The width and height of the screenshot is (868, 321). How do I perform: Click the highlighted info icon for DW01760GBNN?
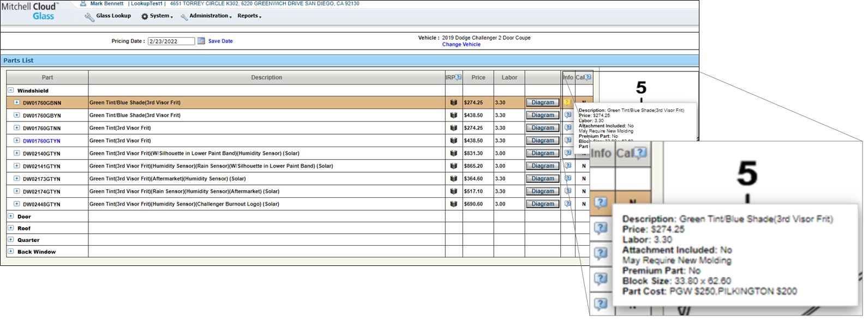click(567, 102)
